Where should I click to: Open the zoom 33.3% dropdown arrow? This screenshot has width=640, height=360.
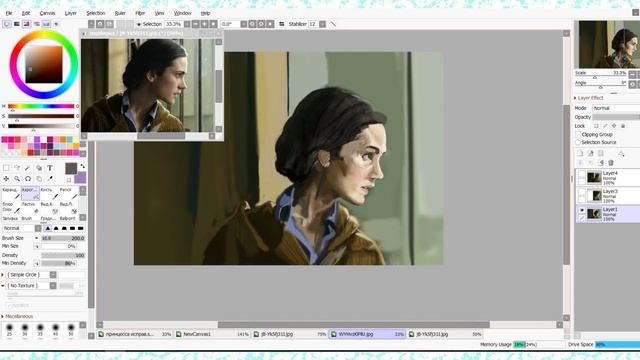(x=187, y=24)
